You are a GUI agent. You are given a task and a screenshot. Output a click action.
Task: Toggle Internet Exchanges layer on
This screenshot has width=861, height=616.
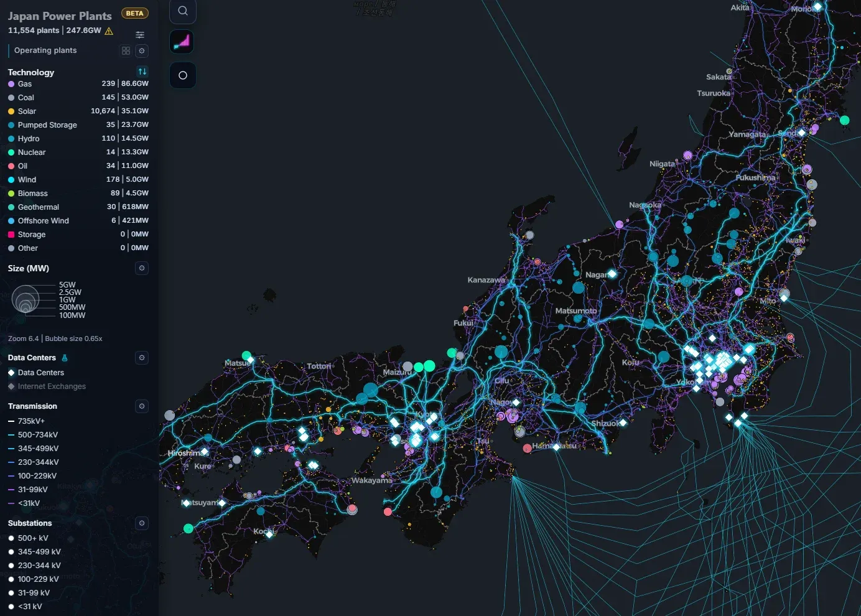pos(51,386)
